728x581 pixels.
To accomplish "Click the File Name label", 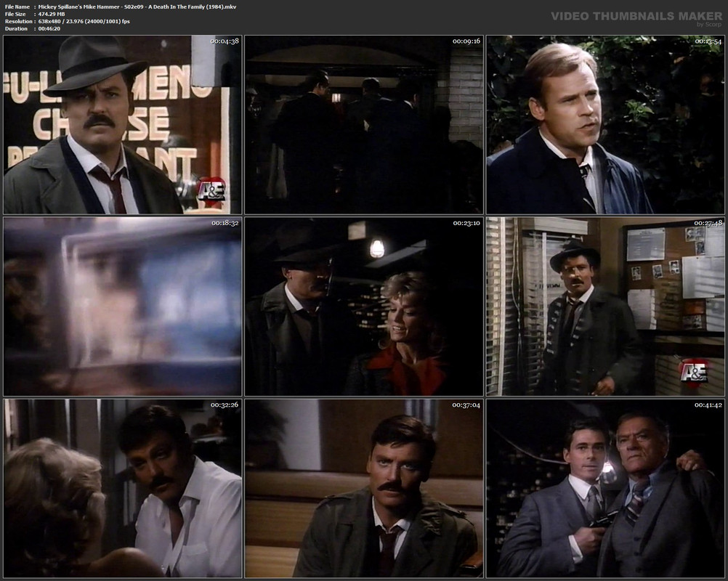I will coord(17,7).
